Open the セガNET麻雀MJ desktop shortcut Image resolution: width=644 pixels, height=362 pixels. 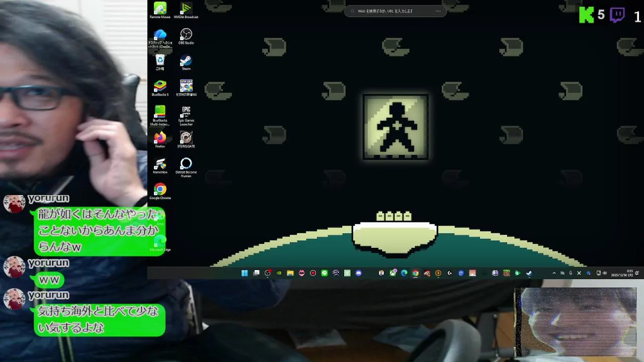[x=186, y=88]
